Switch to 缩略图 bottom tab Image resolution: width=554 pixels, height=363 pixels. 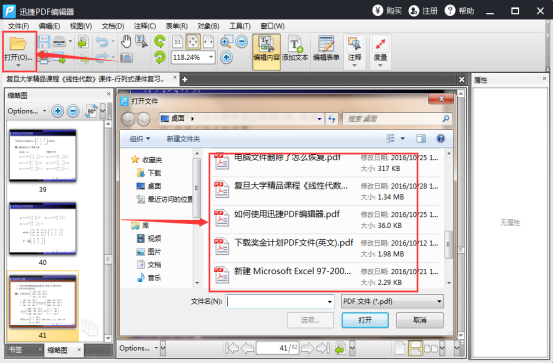(x=57, y=350)
